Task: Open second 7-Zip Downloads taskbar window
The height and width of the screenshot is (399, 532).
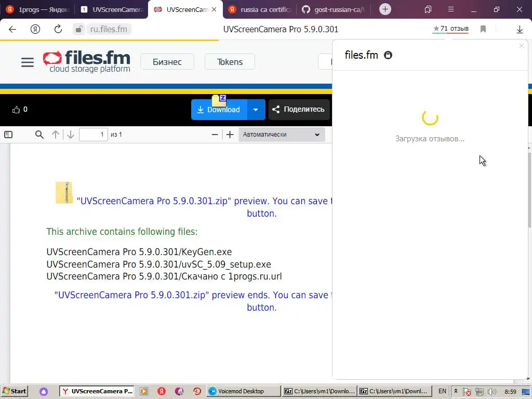Action: pyautogui.click(x=395, y=391)
